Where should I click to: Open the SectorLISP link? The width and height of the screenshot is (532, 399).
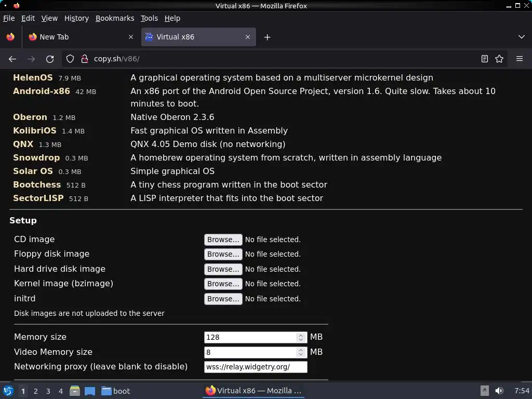click(38, 198)
